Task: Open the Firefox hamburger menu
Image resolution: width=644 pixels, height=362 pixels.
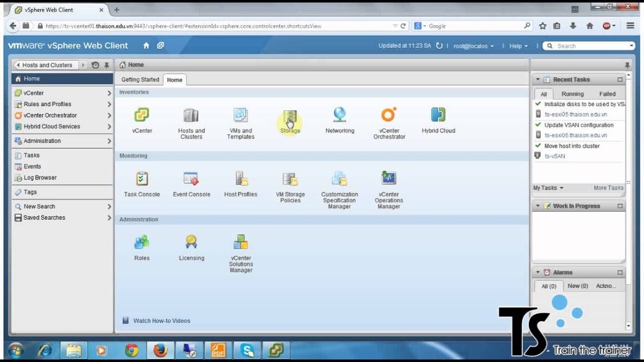Action: [630, 26]
